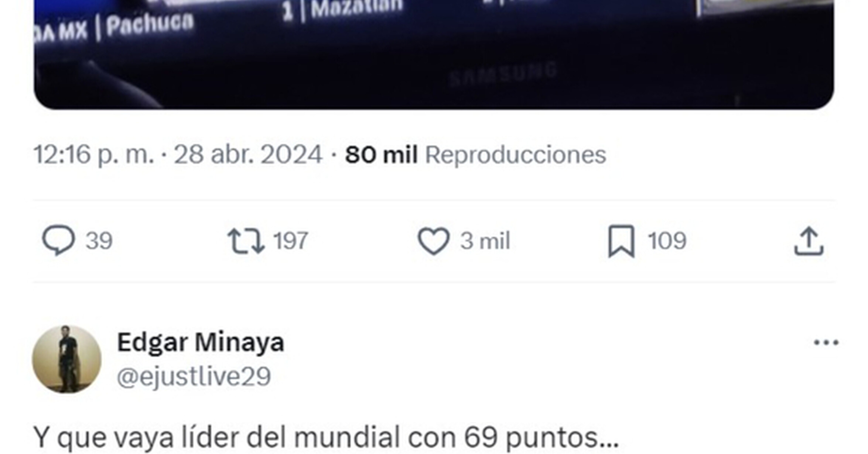Viewport: 868px width, 454px height.
Task: Click the 109 bookmarks count
Action: coord(667,241)
